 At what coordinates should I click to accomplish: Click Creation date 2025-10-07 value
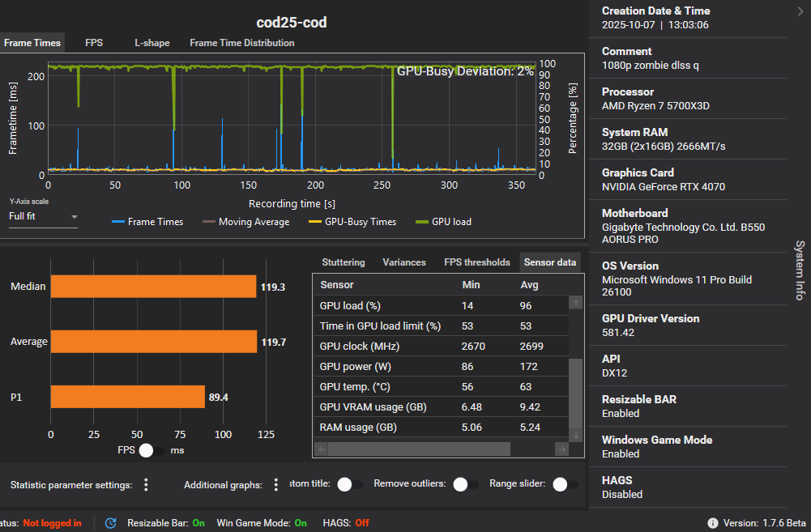[629, 25]
